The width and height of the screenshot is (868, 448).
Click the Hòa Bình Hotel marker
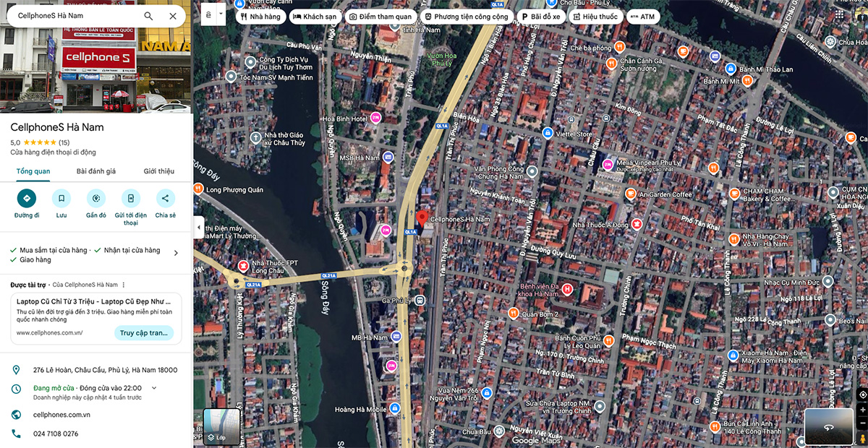[x=375, y=118]
